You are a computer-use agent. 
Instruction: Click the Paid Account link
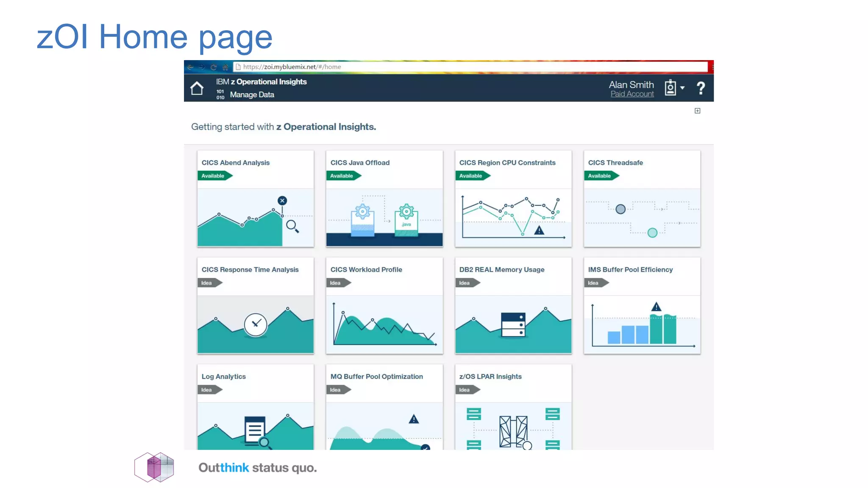pos(632,94)
